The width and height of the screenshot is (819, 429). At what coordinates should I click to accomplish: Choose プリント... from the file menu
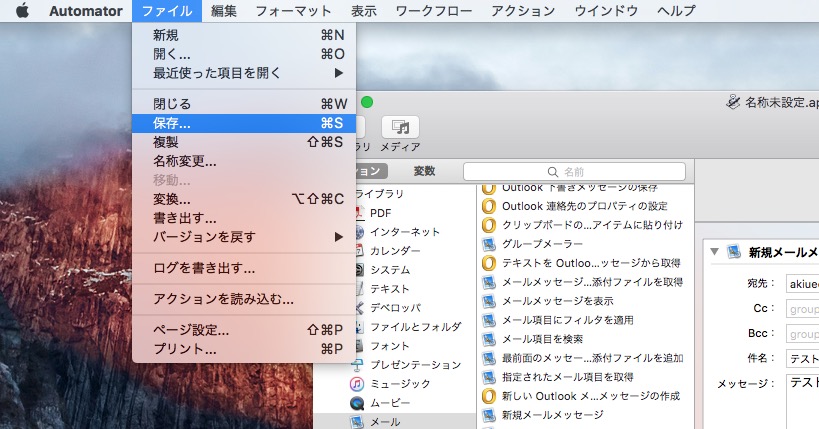pyautogui.click(x=244, y=349)
